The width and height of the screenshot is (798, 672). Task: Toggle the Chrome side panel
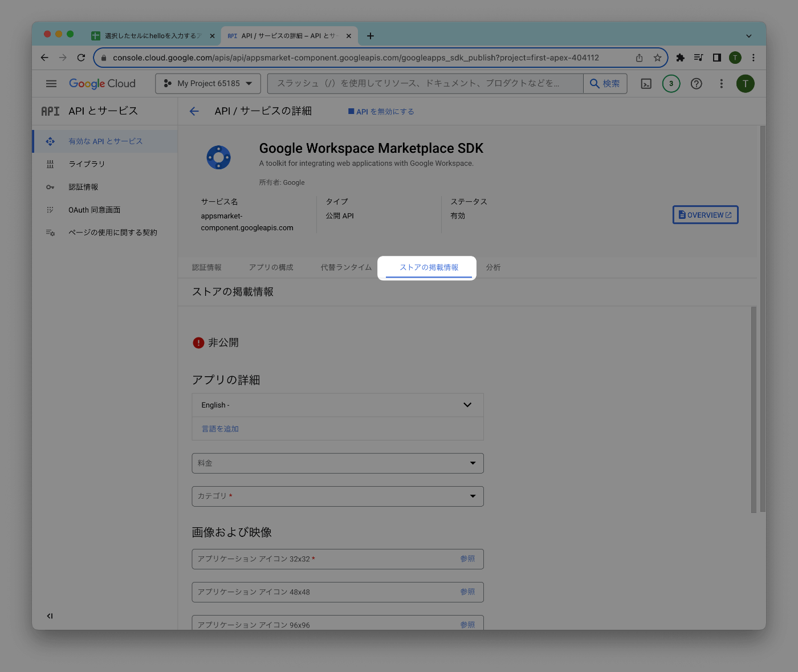tap(716, 58)
